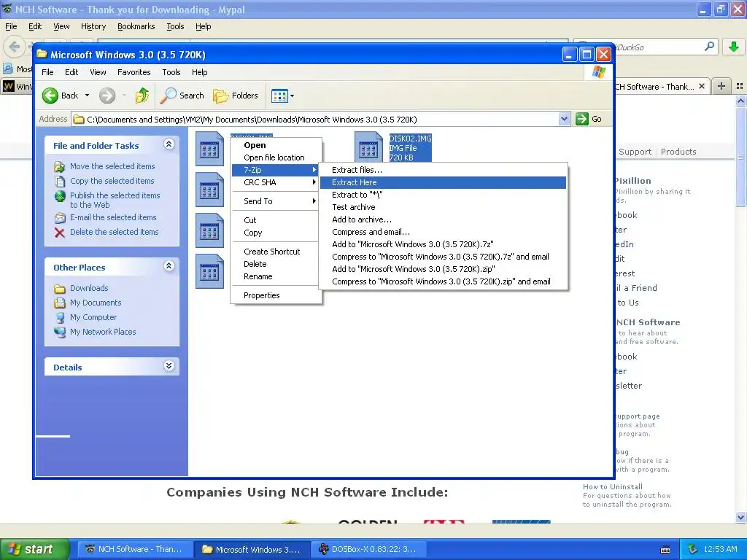Viewport: 747px width, 560px height.
Task: Click Move the selected items icon
Action: pyautogui.click(x=60, y=167)
